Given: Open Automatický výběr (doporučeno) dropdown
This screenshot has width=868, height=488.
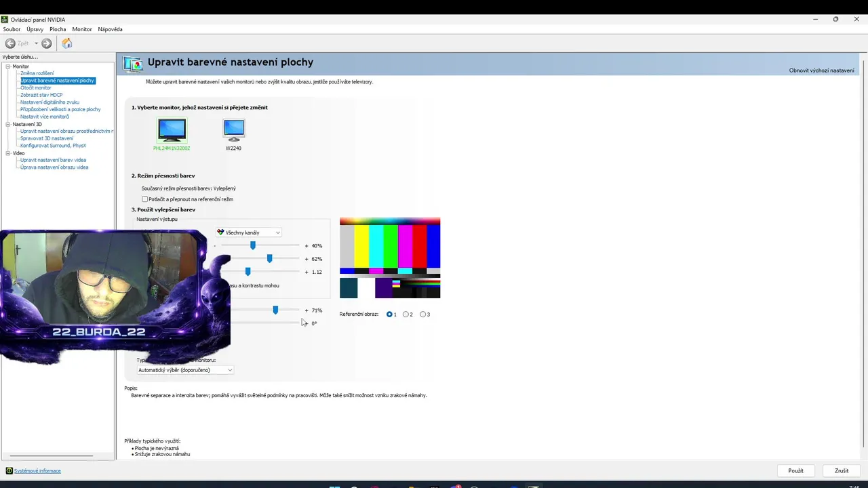Looking at the screenshot, I should 185,370.
